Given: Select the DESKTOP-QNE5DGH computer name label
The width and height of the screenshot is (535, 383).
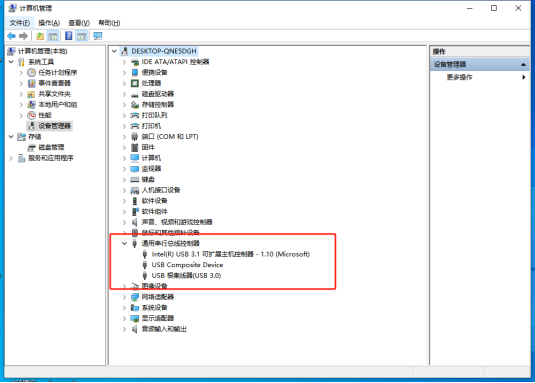Looking at the screenshot, I should click(164, 51).
